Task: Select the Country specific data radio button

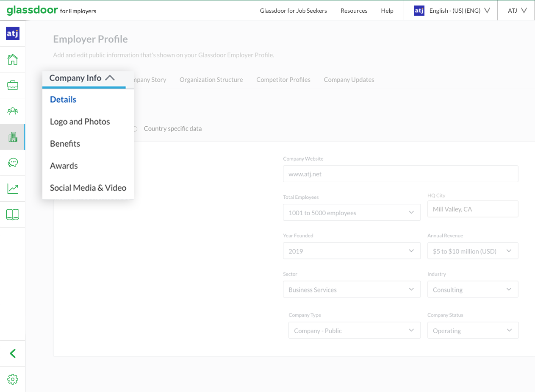Action: pyautogui.click(x=136, y=129)
